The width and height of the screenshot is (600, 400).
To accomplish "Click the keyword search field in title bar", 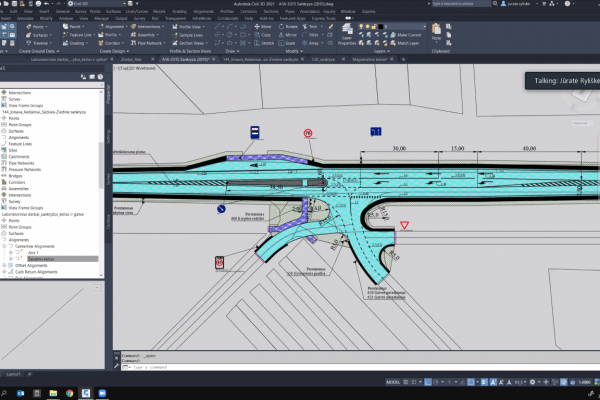I will pos(461,3).
